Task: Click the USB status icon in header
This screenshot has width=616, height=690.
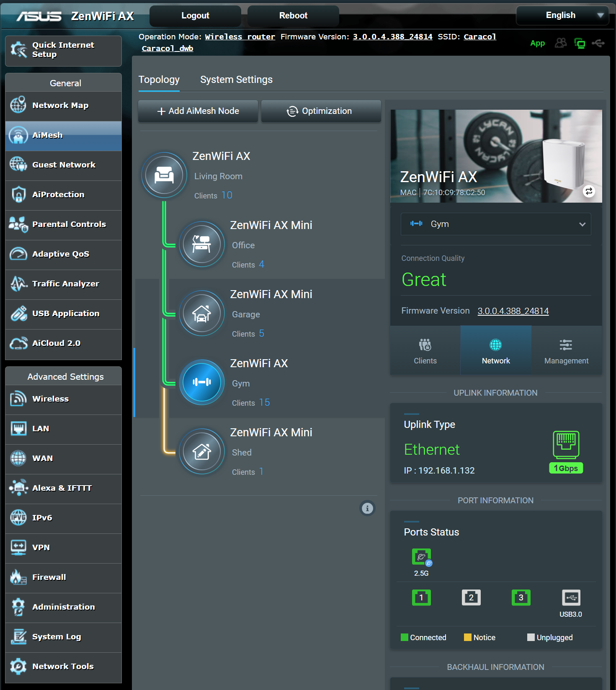Action: click(x=598, y=43)
